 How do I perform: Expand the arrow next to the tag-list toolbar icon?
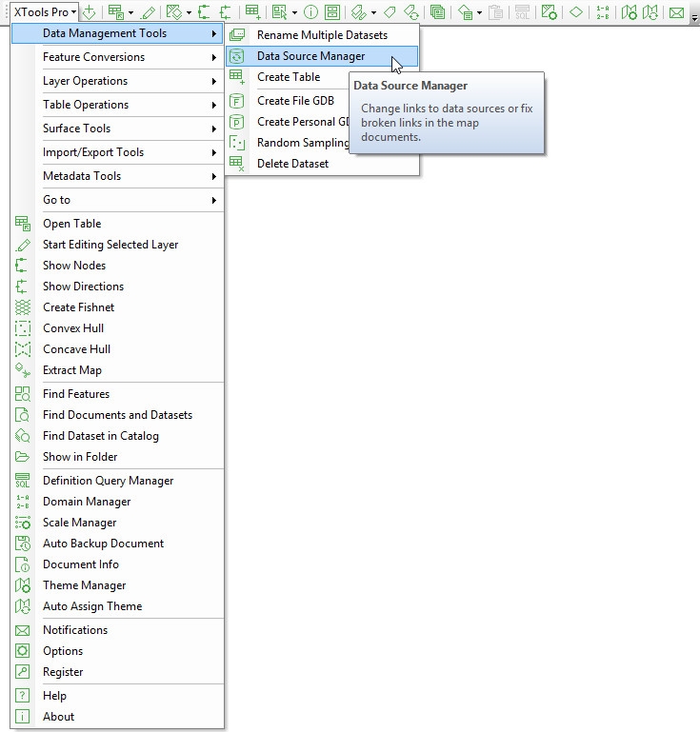tap(480, 13)
